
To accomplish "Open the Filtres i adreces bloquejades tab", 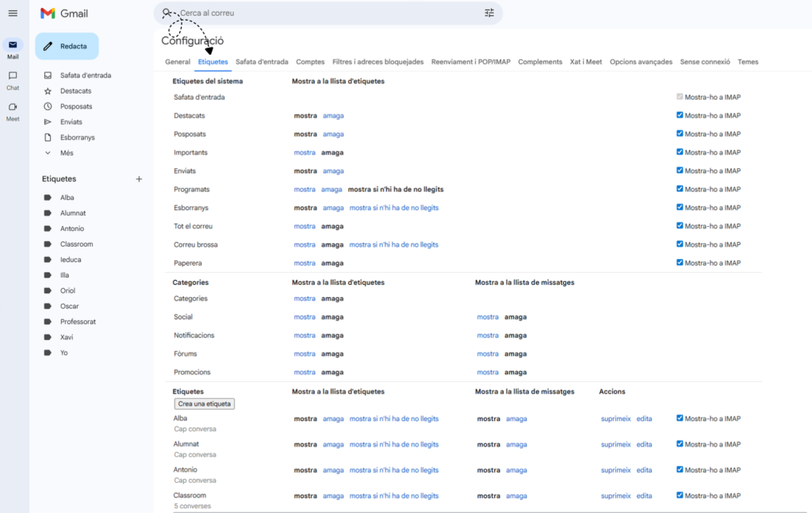I will point(377,62).
